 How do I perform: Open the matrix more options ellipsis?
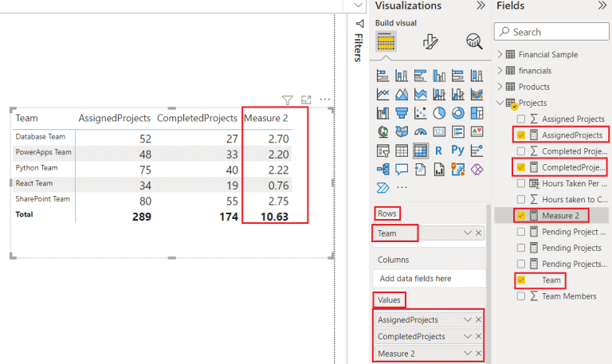pos(325,100)
